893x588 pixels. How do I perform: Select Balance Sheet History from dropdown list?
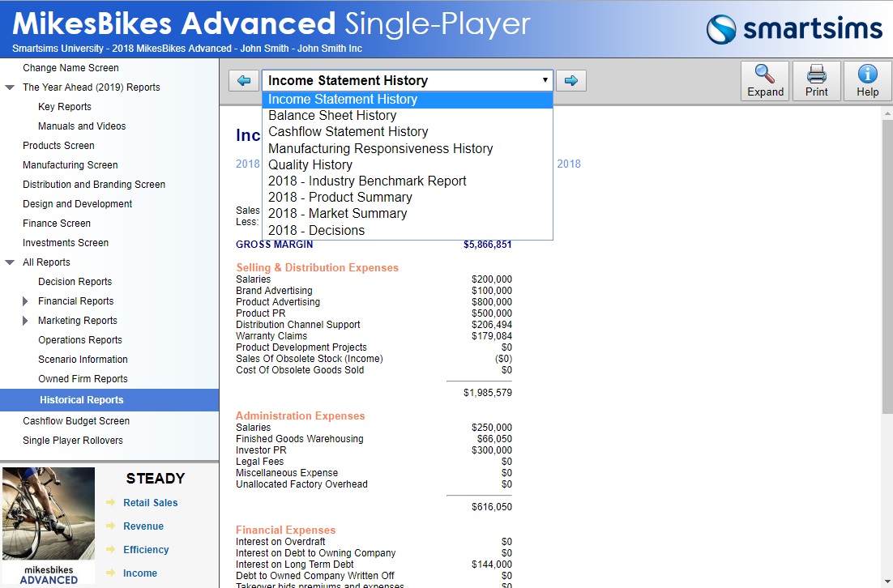(332, 116)
